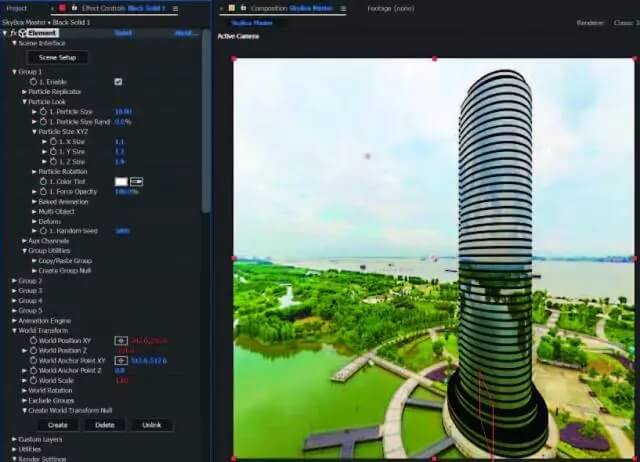640x462 pixels.
Task: Click the World Position XY crosshair picker
Action: [x=121, y=340]
